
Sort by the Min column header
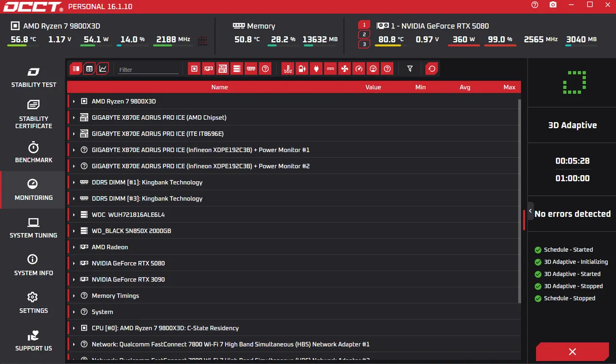click(420, 87)
